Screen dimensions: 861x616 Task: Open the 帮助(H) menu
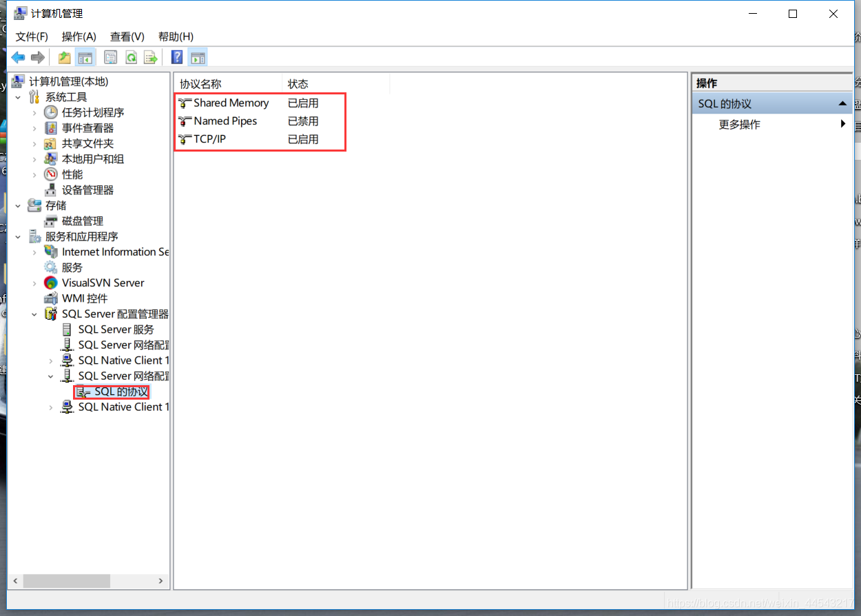(176, 37)
